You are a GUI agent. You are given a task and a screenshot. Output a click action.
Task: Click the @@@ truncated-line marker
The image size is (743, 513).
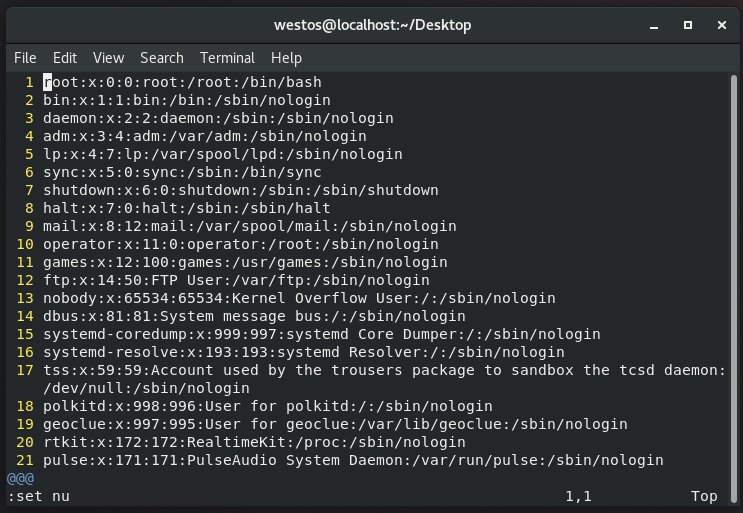coord(20,478)
